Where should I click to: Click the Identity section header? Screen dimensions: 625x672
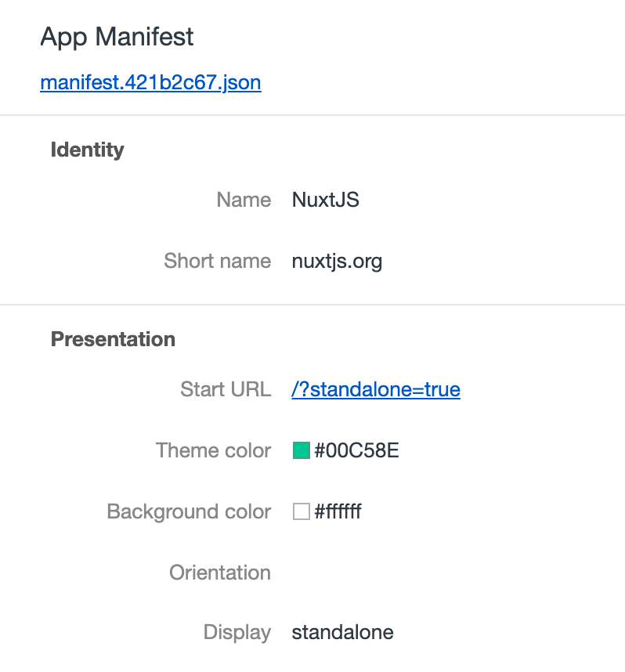[87, 150]
